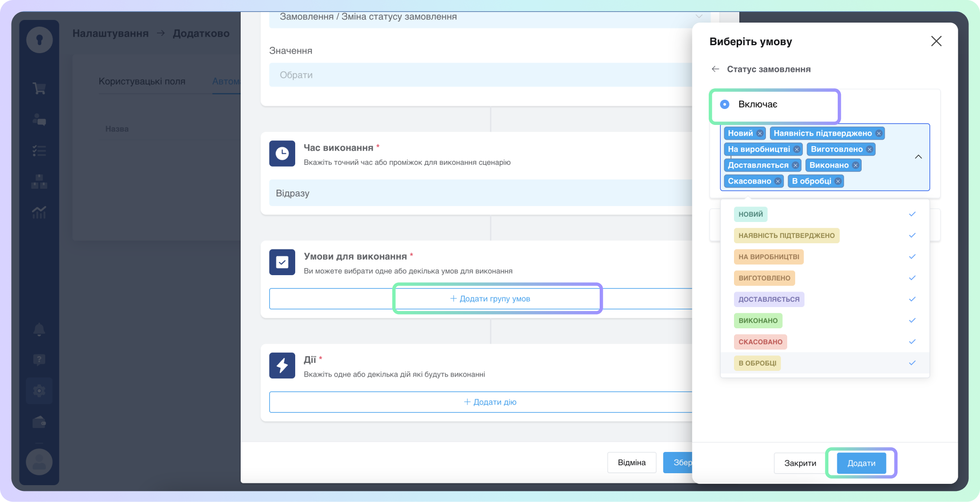Remove the Новий tag with its x
Screen dimensions: 980x502
click(760, 133)
